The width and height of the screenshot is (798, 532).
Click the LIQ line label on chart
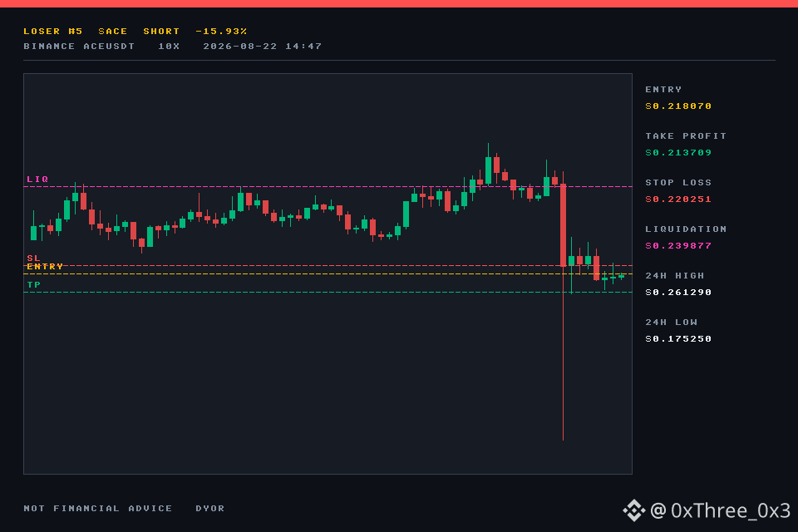click(x=37, y=180)
